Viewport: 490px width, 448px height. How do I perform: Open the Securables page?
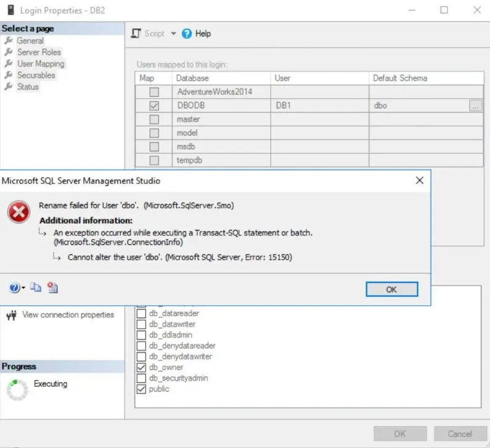[36, 75]
